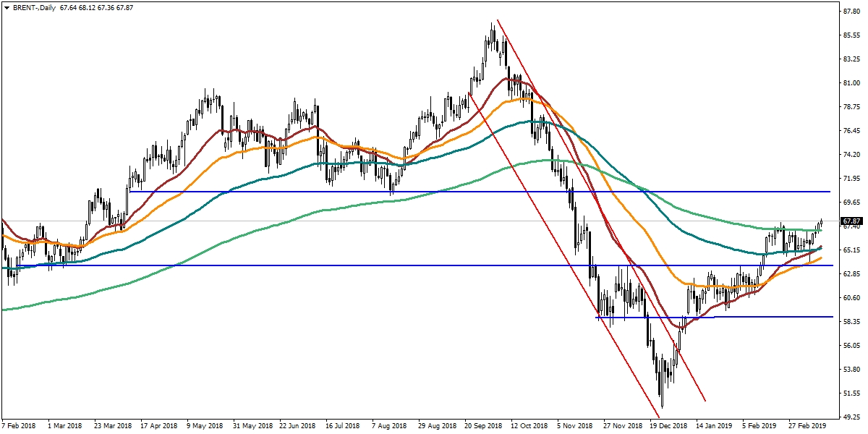Click the 12 Oct 2018 date label
This screenshot has width=868, height=434.
(x=530, y=427)
